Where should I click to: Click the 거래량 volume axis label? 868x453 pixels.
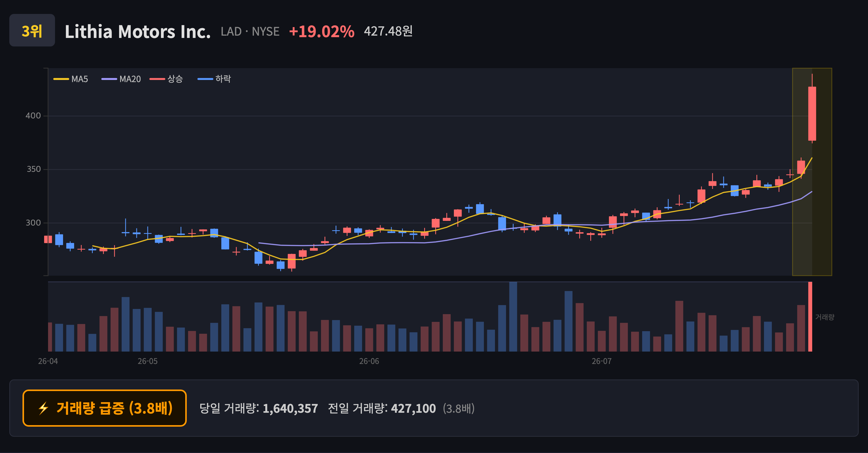pos(825,317)
